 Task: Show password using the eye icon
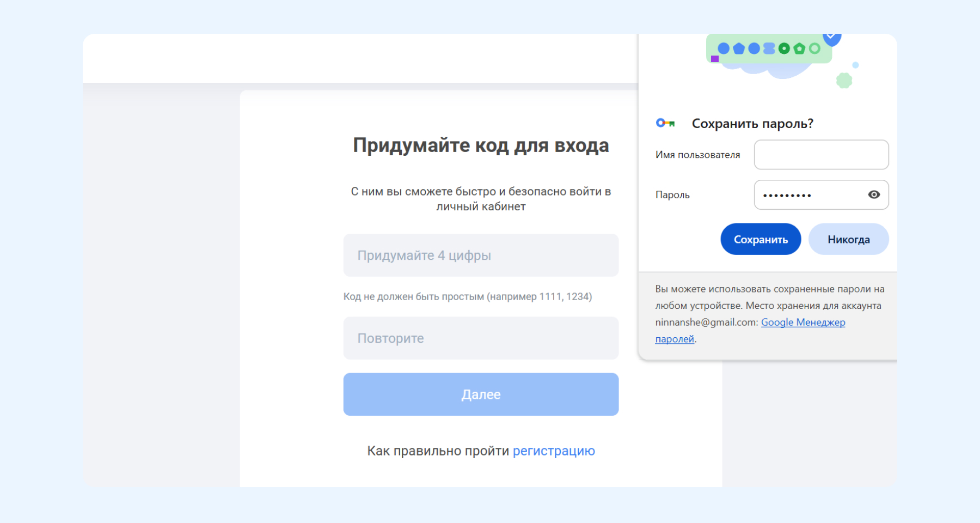874,194
